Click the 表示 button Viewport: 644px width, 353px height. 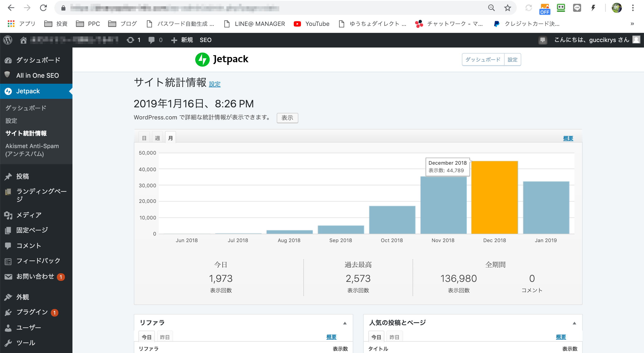point(287,118)
